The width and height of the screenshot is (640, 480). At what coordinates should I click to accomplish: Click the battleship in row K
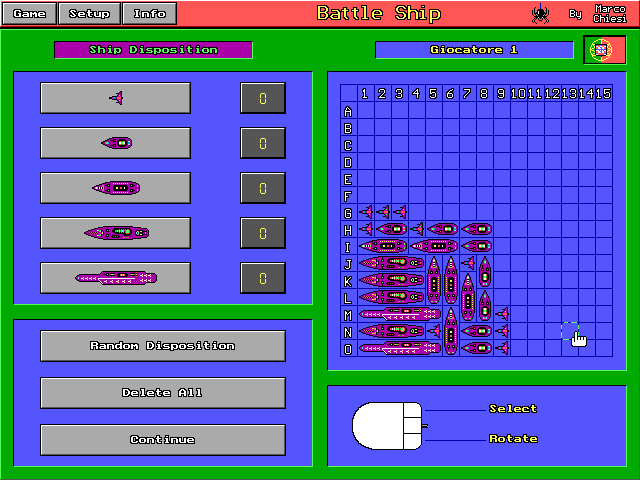[x=391, y=280]
